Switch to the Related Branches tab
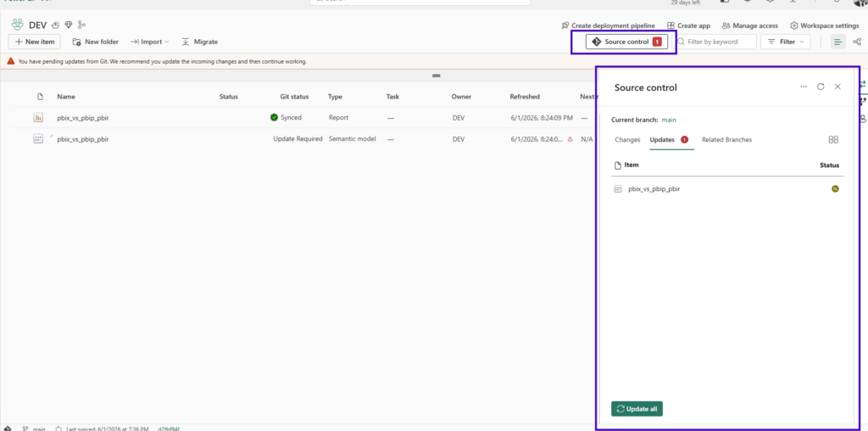Viewport: 868px width, 431px height. pos(726,140)
